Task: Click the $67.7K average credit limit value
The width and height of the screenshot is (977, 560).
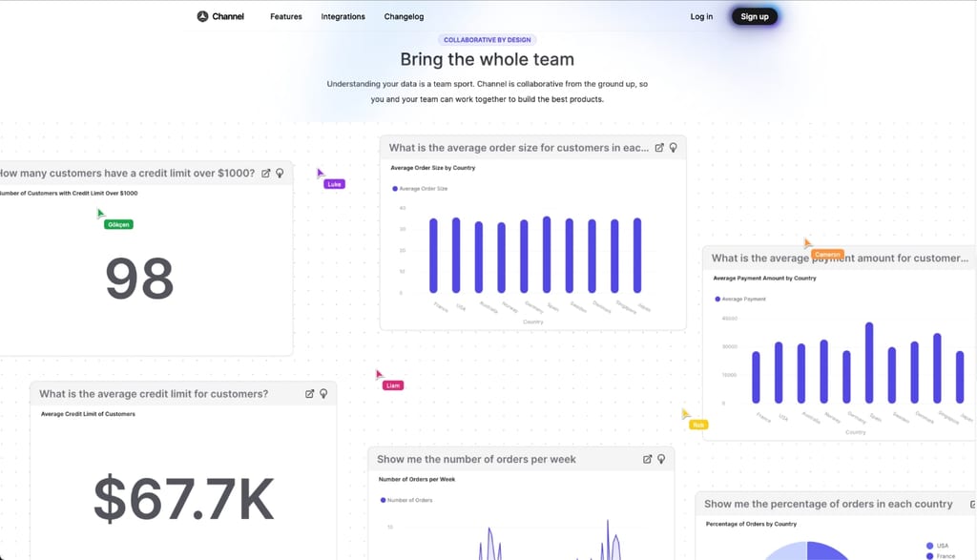Action: point(184,498)
